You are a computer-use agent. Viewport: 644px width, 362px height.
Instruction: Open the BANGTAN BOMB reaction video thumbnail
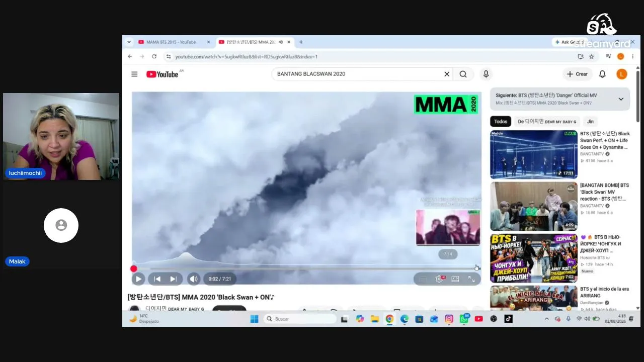(x=534, y=206)
